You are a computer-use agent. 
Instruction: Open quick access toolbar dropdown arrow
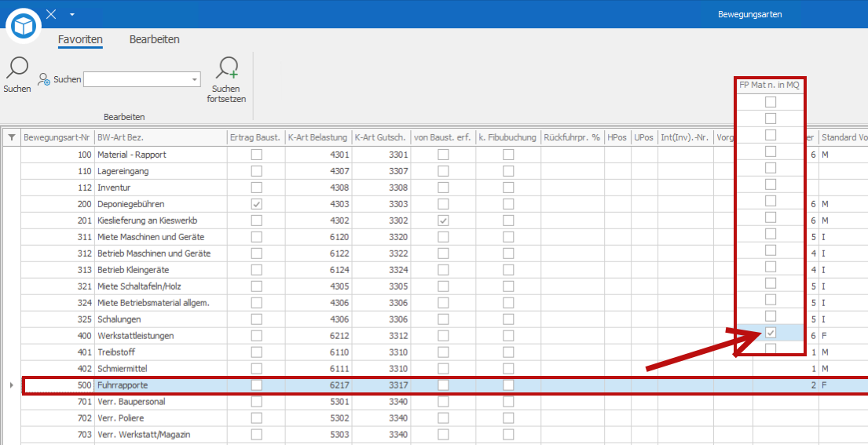point(72,15)
